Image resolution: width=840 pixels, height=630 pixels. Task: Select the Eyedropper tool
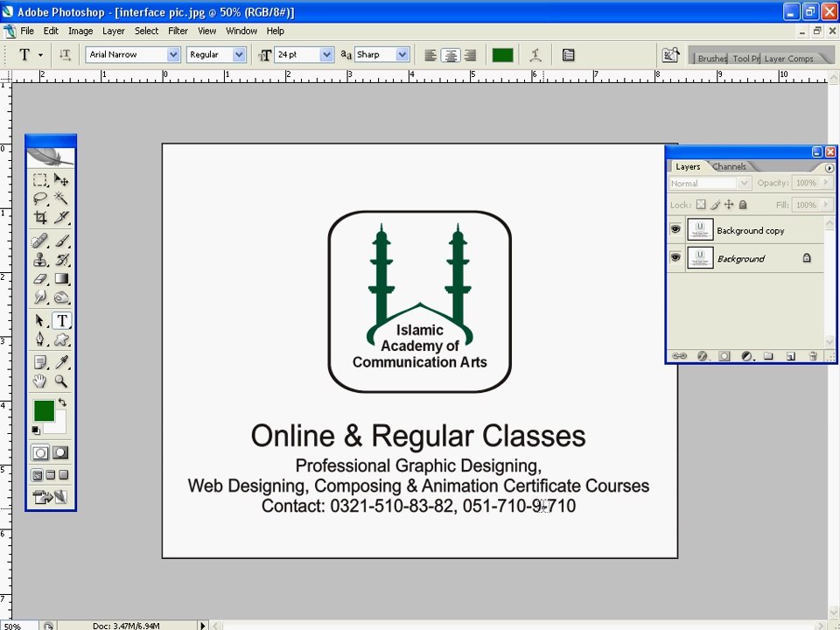[x=61, y=362]
